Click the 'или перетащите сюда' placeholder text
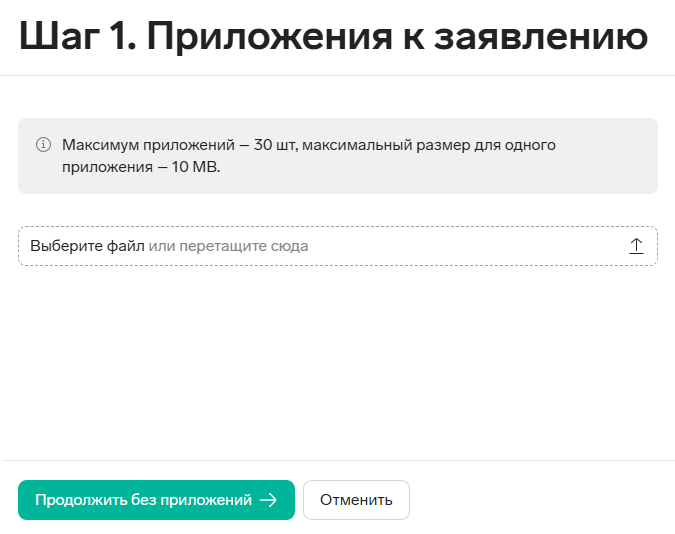 (229, 246)
